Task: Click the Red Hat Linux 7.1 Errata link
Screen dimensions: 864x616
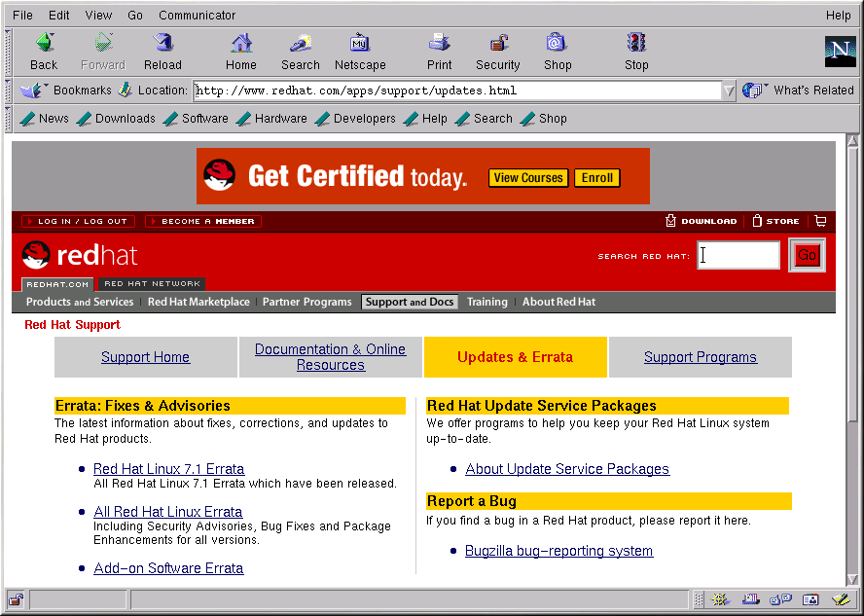Action: (168, 469)
